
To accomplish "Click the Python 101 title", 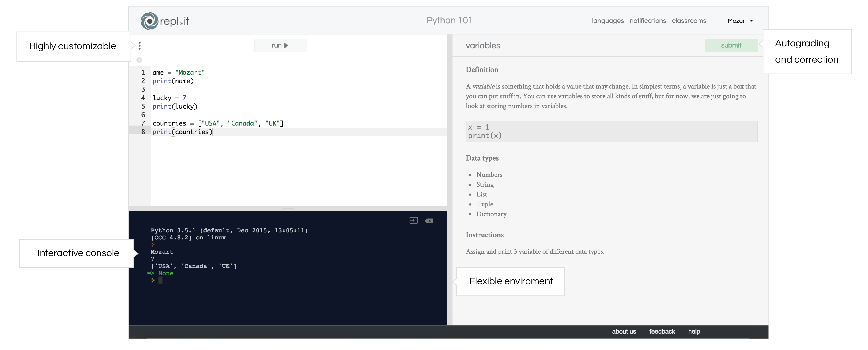I will point(449,21).
